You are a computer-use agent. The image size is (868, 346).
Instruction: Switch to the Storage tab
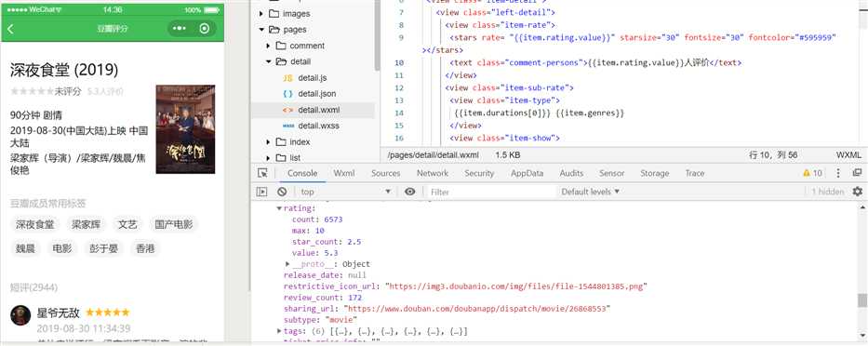655,173
